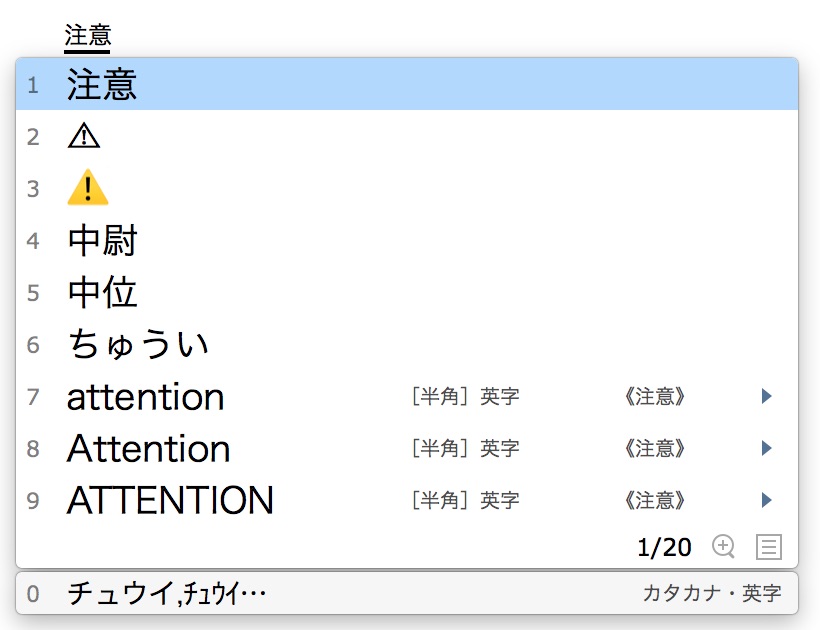Expand the arrow beside uppercase ATTENTION

767,500
